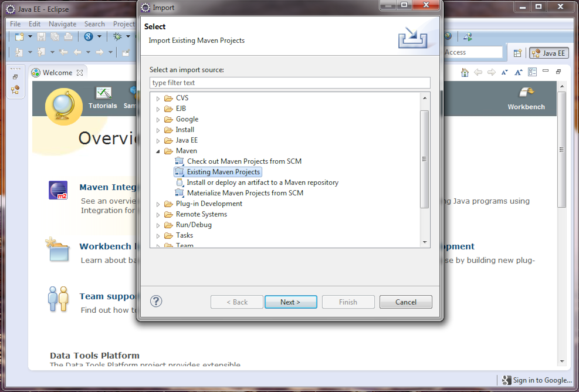Image resolution: width=579 pixels, height=392 pixels.
Task: Click the type filter text field
Action: click(x=290, y=83)
